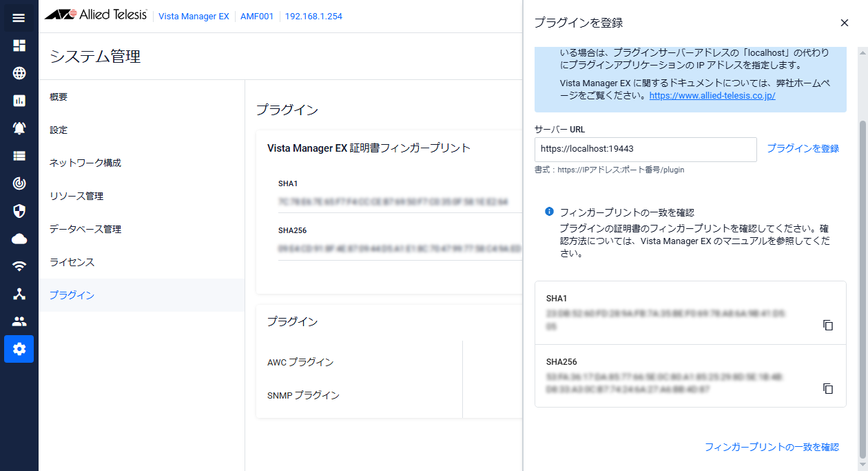Click the サーバー URL input field

pos(645,149)
